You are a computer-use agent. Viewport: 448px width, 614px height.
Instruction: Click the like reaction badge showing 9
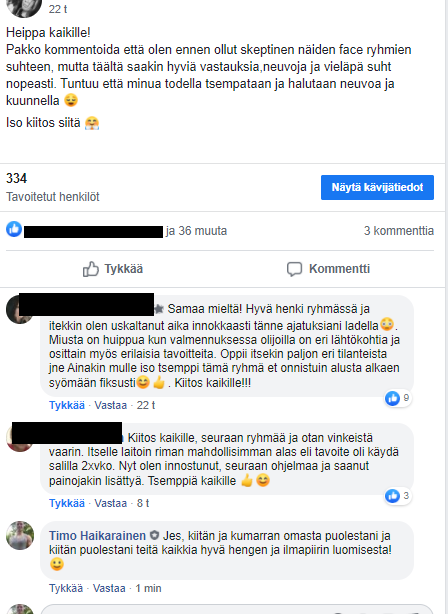coord(397,398)
